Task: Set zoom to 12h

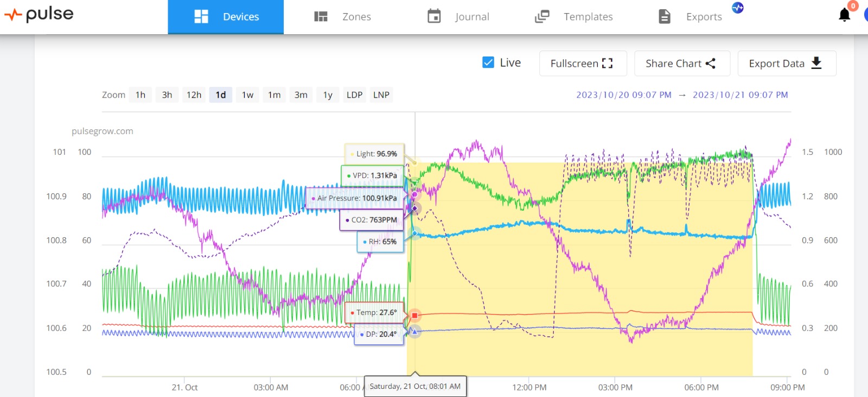Action: [194, 95]
